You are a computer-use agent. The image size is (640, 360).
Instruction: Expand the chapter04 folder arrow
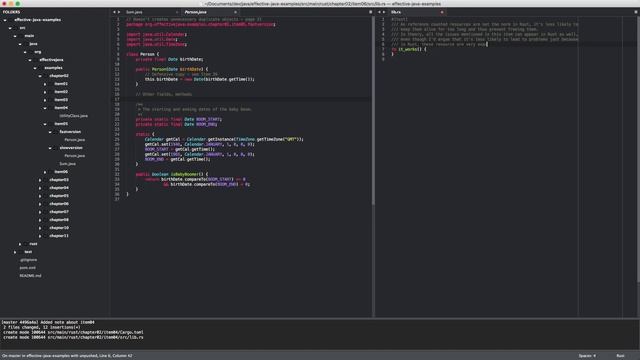pyautogui.click(x=40, y=188)
